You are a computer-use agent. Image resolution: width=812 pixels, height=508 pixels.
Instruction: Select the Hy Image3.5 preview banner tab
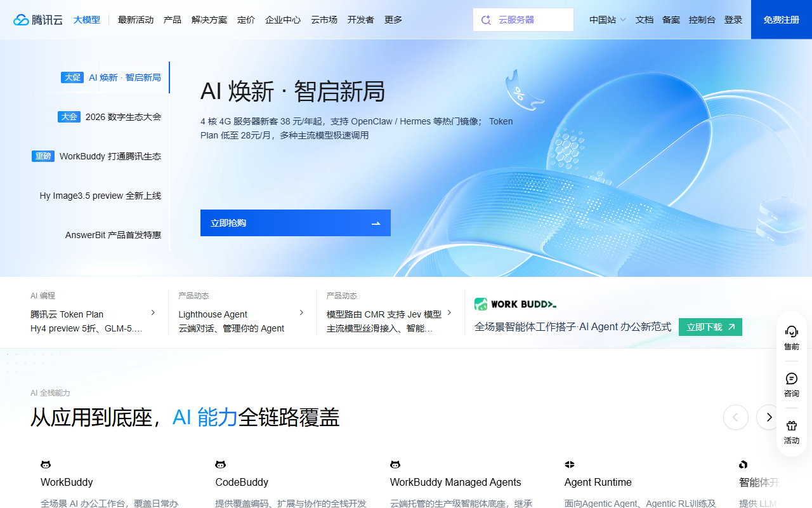(x=100, y=196)
